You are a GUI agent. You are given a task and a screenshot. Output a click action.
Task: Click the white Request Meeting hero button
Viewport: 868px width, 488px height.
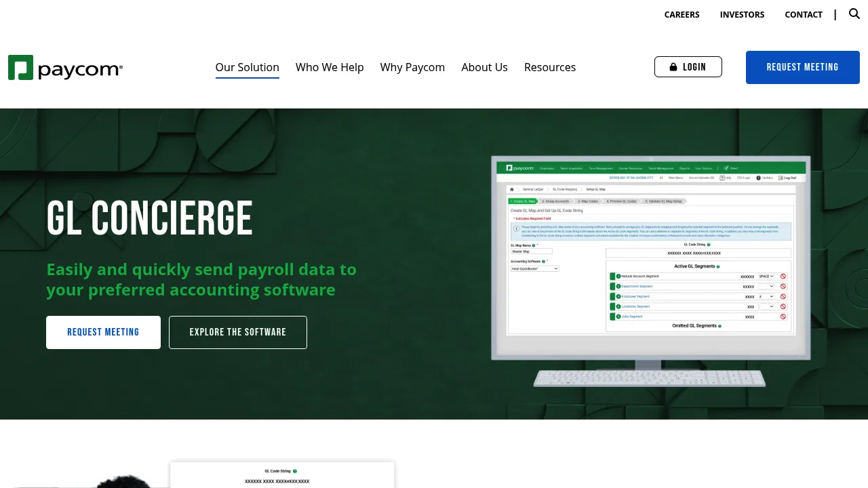click(x=103, y=332)
